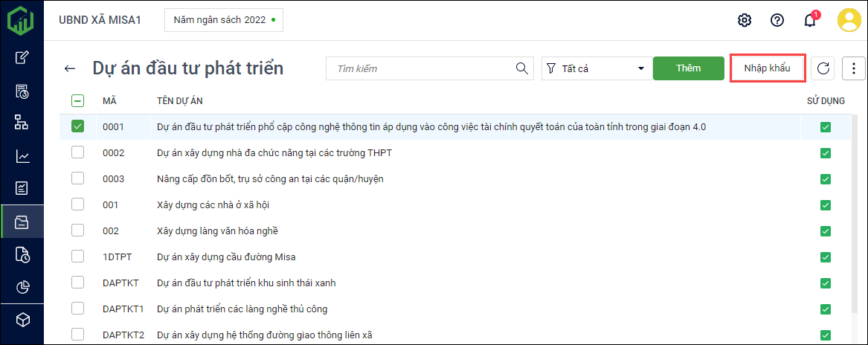868x345 pixels.
Task: Open the settings gear icon
Action: pyautogui.click(x=745, y=20)
